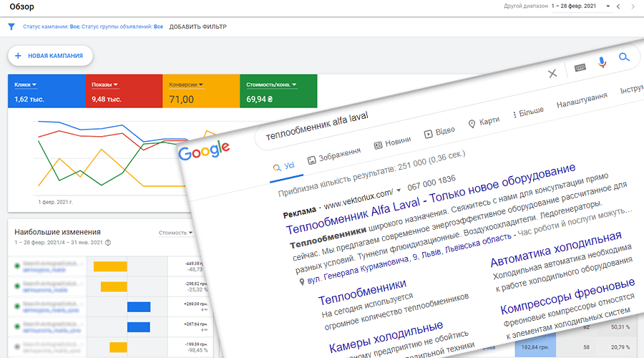Open the Компрессоры фреоновые sitelink
This screenshot has width=644, height=358.
click(567, 296)
